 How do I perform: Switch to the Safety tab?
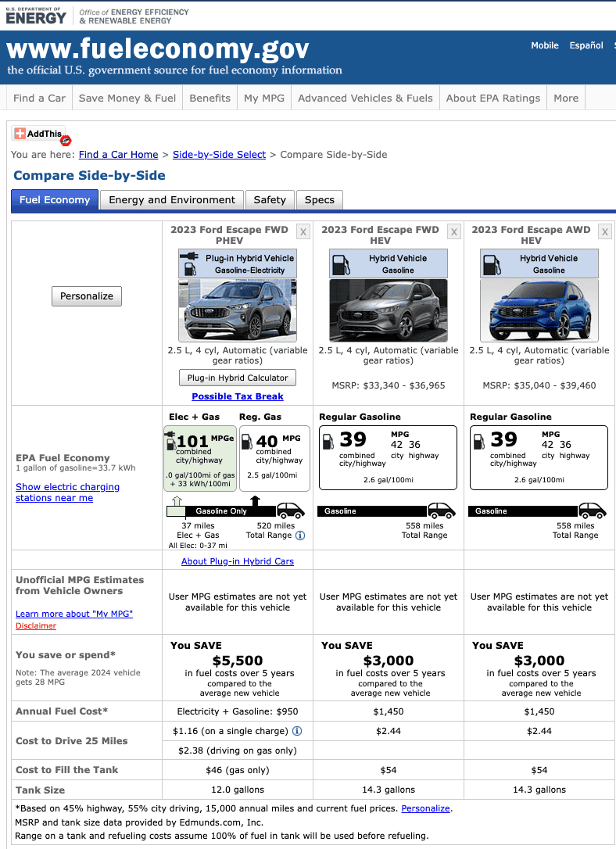coord(270,200)
